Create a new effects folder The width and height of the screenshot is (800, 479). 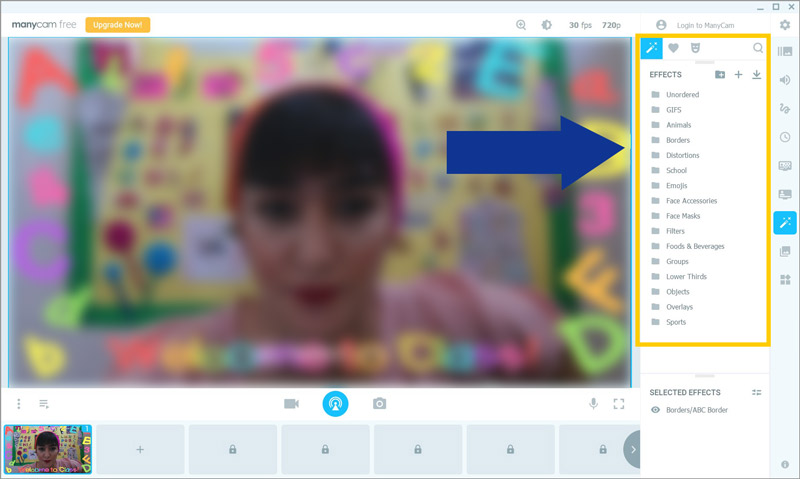[720, 74]
